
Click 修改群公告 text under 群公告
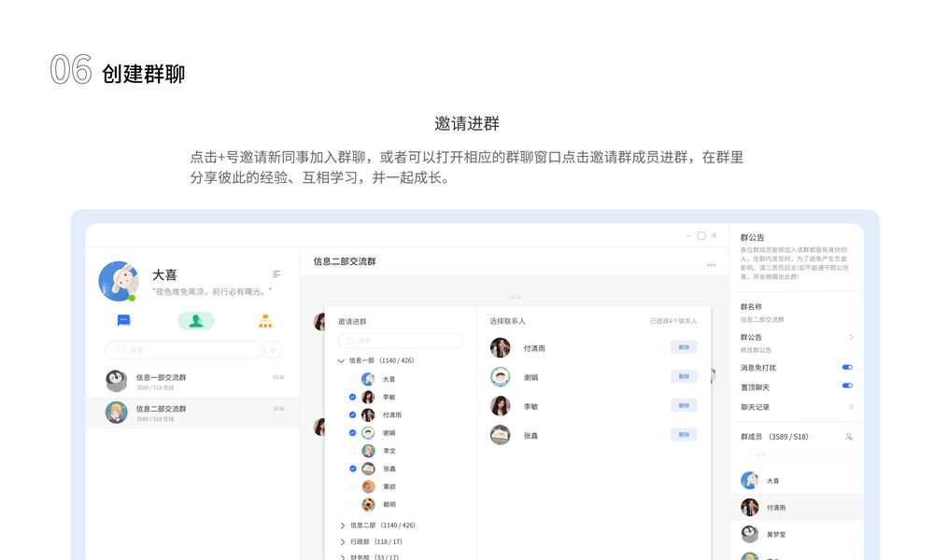[756, 350]
